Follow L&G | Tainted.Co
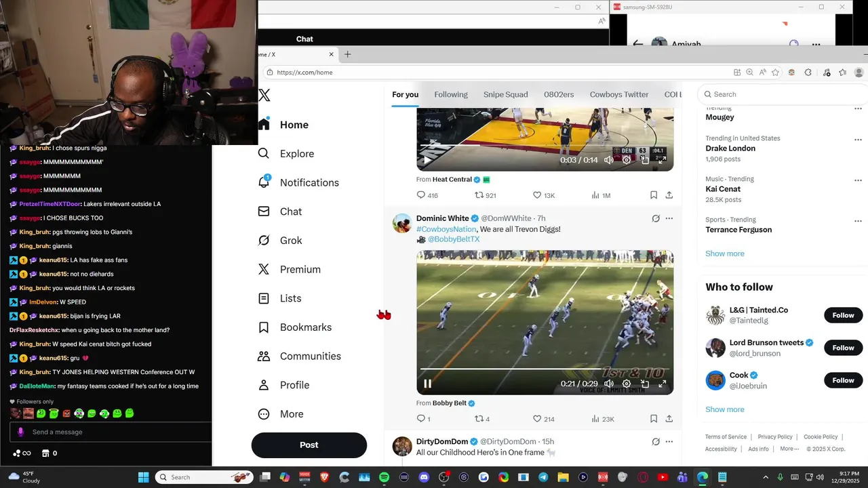The height and width of the screenshot is (488, 868). [x=843, y=315]
